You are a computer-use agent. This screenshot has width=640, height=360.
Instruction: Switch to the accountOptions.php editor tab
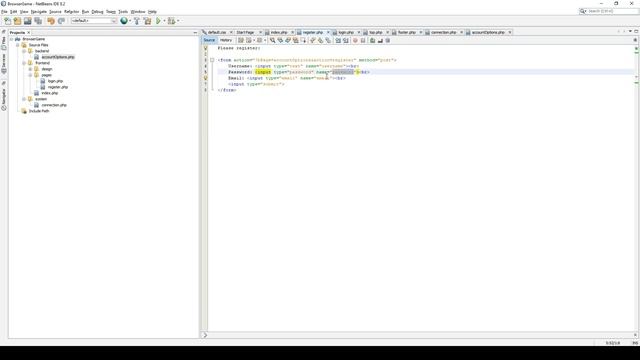488,32
